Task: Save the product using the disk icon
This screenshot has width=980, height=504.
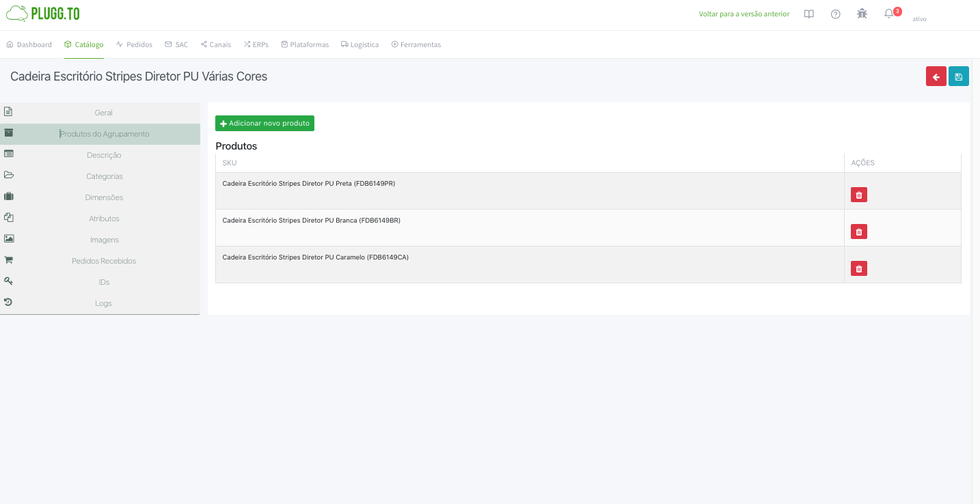Action: pos(958,76)
